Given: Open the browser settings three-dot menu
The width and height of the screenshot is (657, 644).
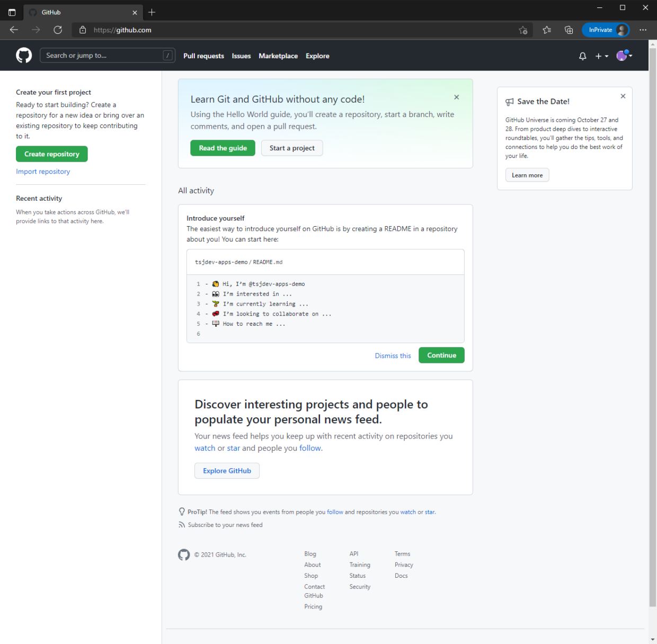Looking at the screenshot, I should click(x=643, y=30).
